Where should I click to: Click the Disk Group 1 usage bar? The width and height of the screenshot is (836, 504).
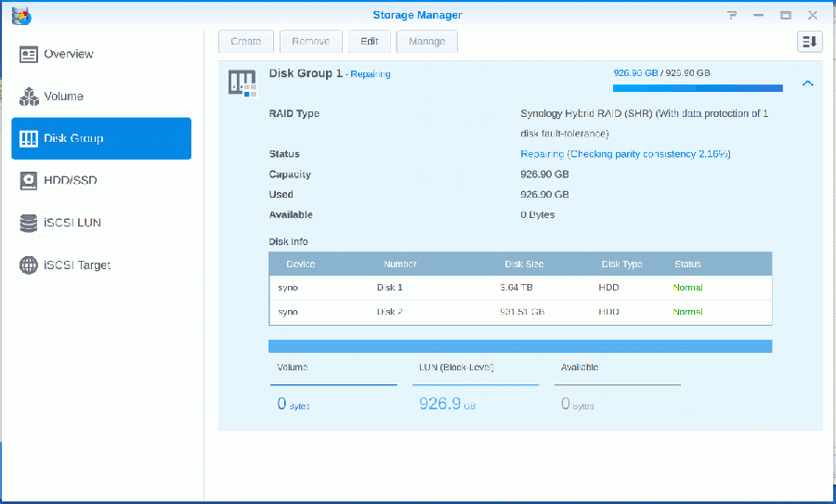pyautogui.click(x=698, y=88)
